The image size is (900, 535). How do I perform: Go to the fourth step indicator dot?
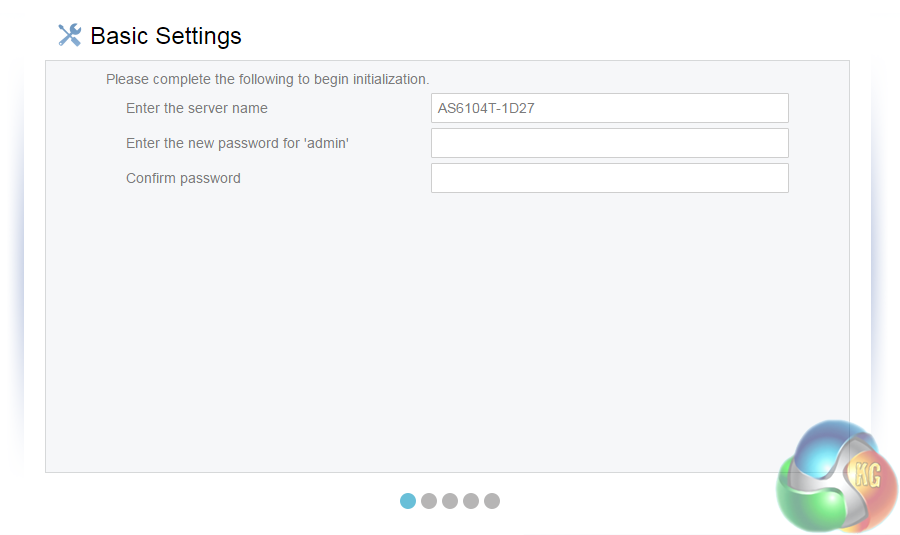(x=471, y=501)
